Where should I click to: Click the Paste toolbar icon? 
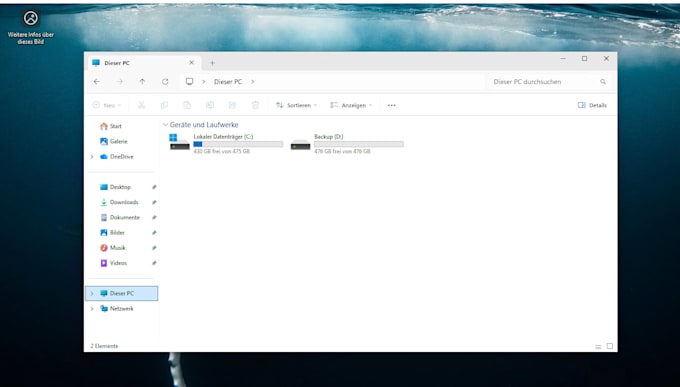coord(187,105)
